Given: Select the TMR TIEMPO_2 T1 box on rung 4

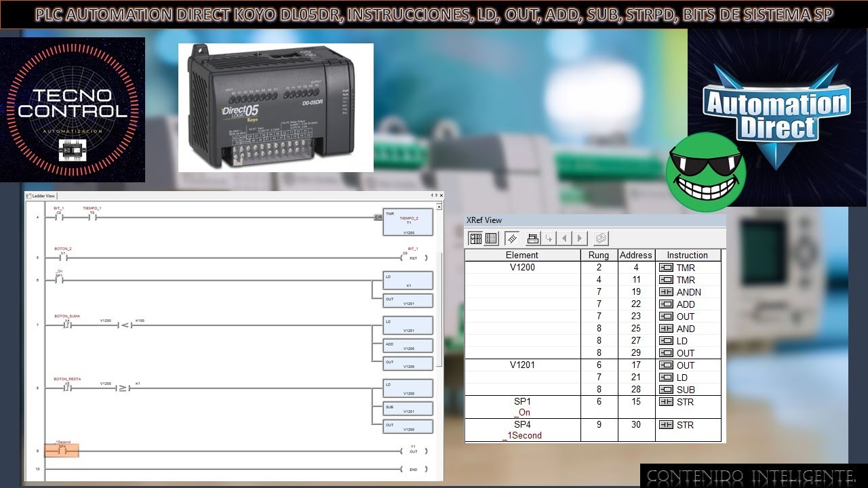Looking at the screenshot, I should [408, 222].
